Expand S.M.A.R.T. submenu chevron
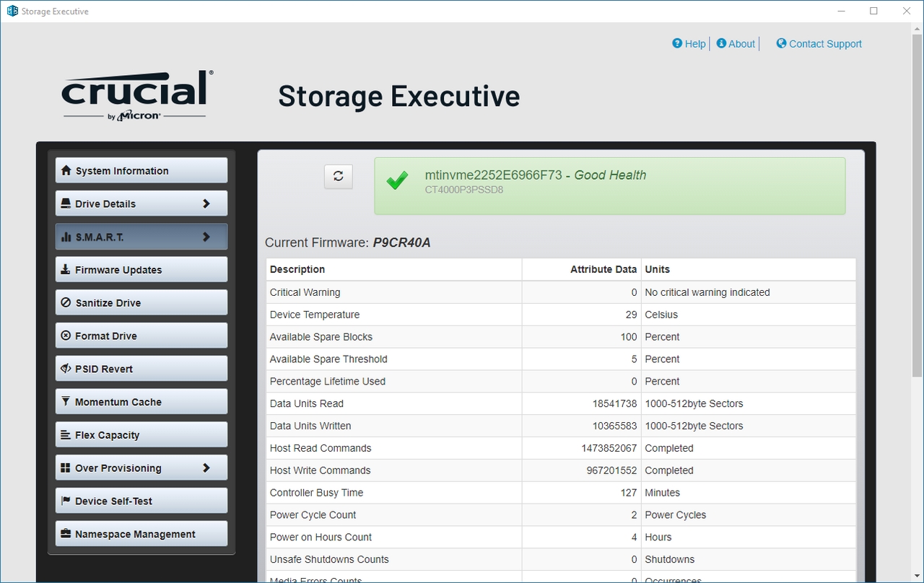 [206, 237]
